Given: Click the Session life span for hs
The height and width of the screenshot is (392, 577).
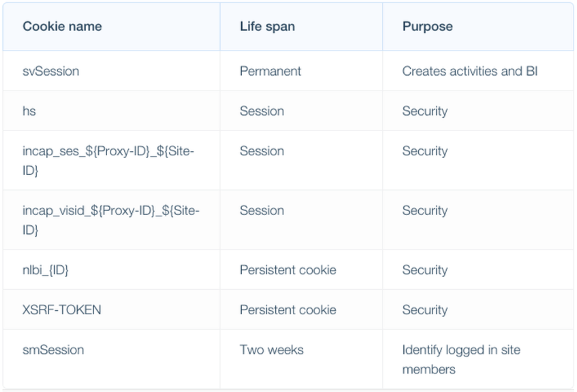Looking at the screenshot, I should (x=262, y=111).
